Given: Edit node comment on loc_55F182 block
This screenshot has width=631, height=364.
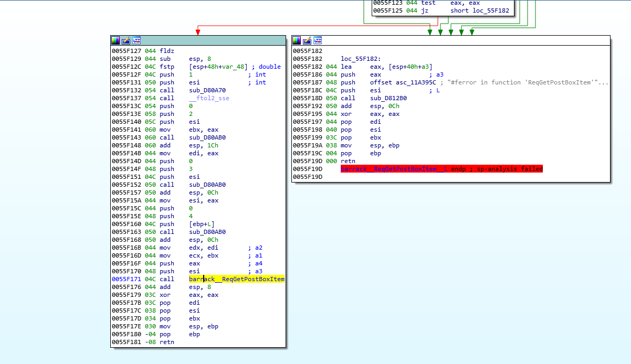Looking at the screenshot, I should tap(307, 40).
